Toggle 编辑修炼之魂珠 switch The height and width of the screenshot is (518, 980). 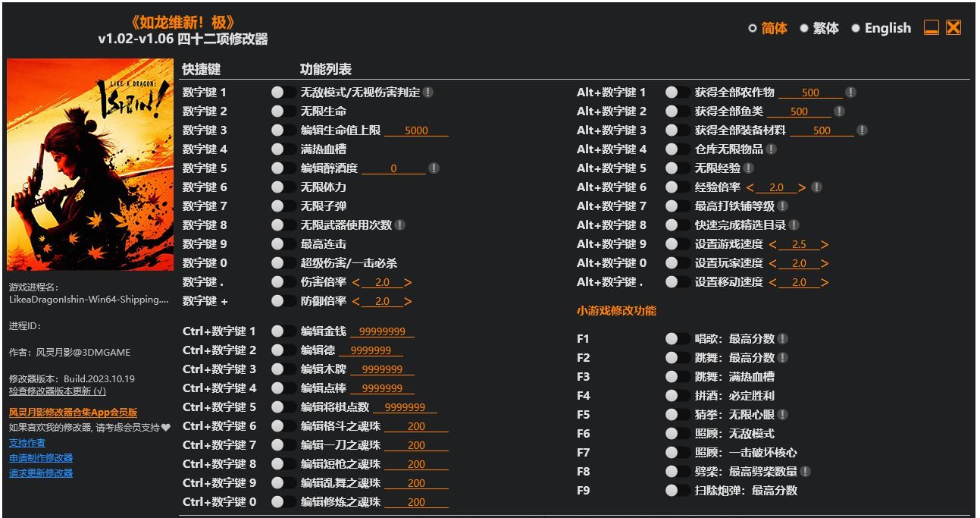(283, 502)
